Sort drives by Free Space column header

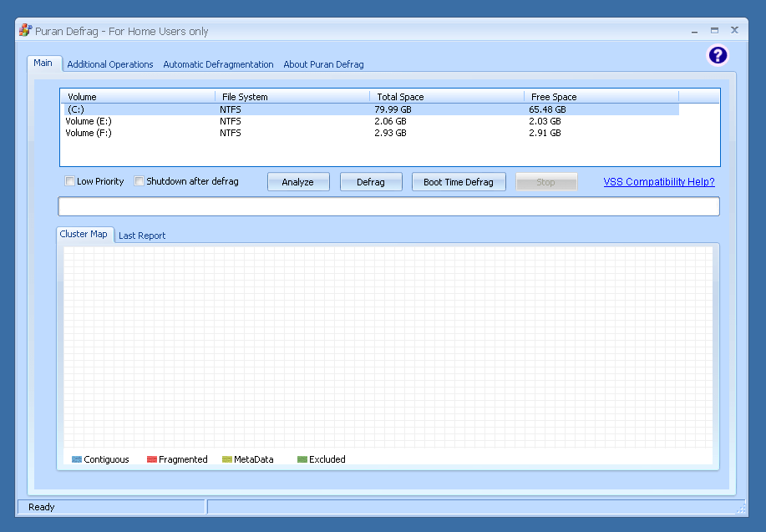[601, 97]
